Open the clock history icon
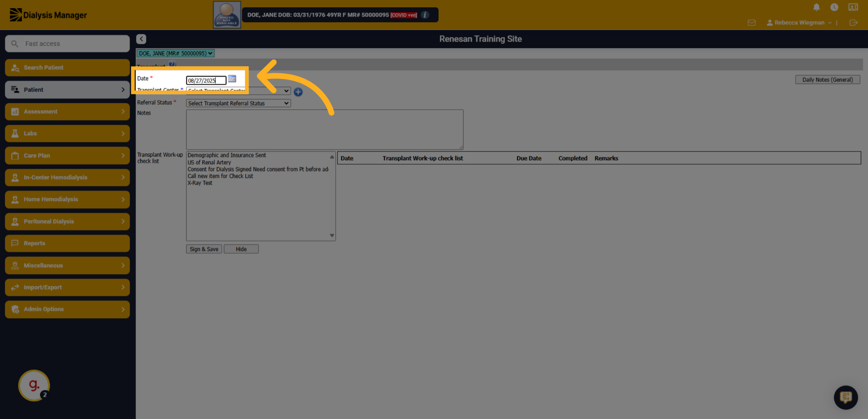The image size is (868, 419). (x=834, y=7)
